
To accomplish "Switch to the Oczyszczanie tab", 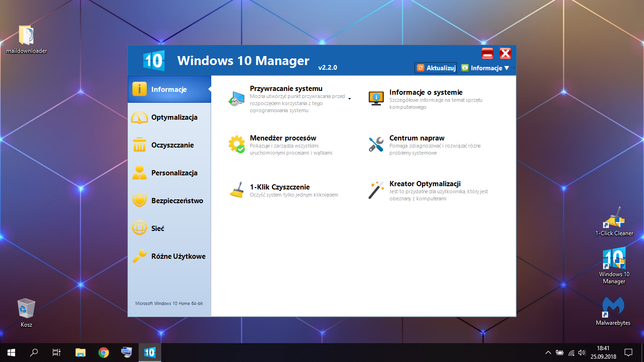I will tap(170, 145).
